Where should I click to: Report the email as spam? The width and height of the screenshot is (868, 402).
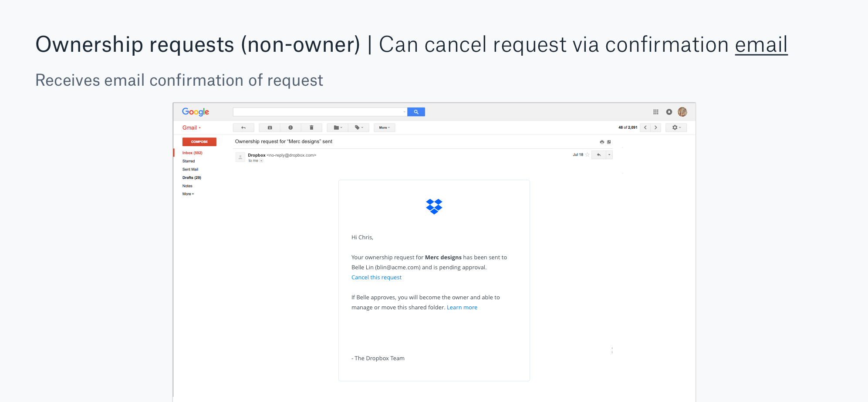[x=290, y=127]
